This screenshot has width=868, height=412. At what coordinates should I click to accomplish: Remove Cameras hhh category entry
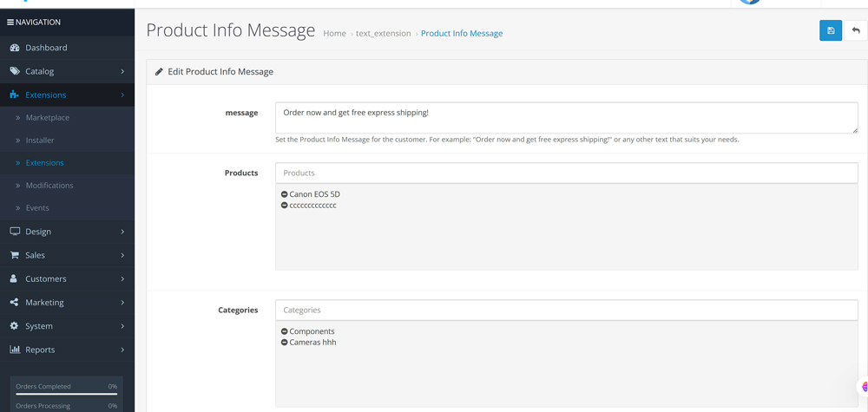click(285, 343)
